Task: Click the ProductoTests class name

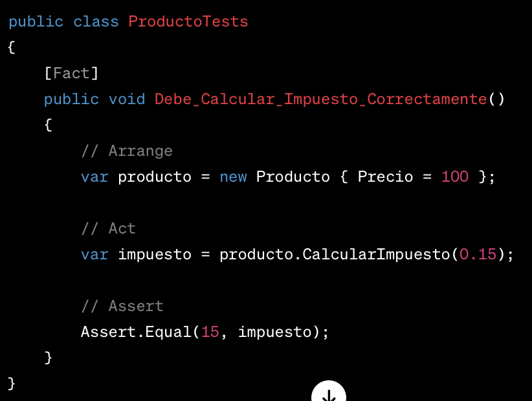Action: click(x=188, y=22)
